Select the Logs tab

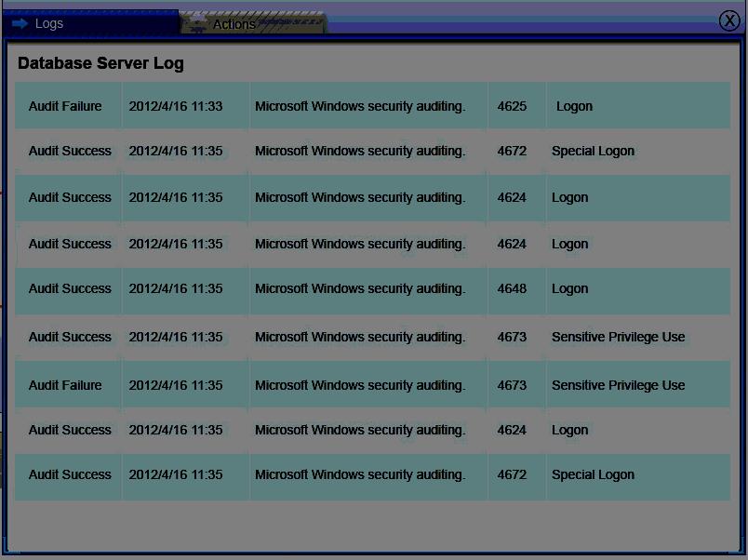[49, 23]
